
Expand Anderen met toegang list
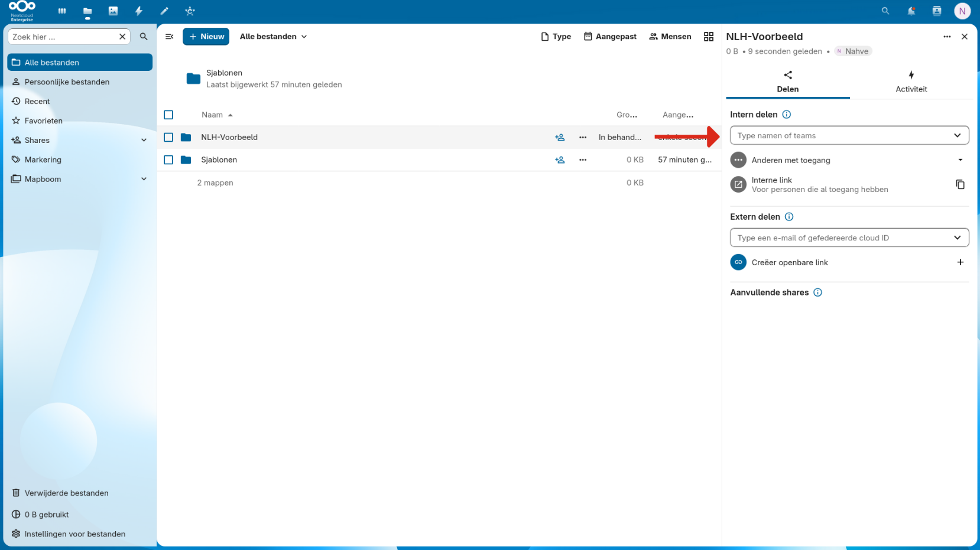pyautogui.click(x=960, y=160)
